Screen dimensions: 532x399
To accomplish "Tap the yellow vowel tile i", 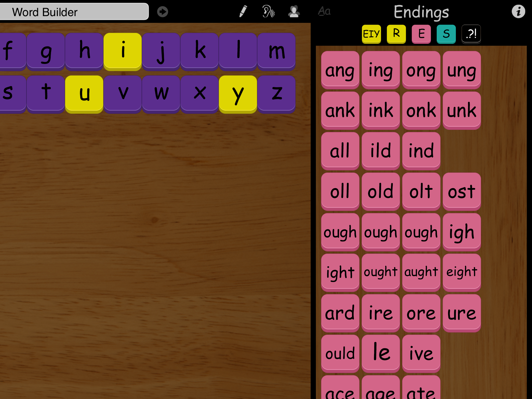I will tap(123, 51).
